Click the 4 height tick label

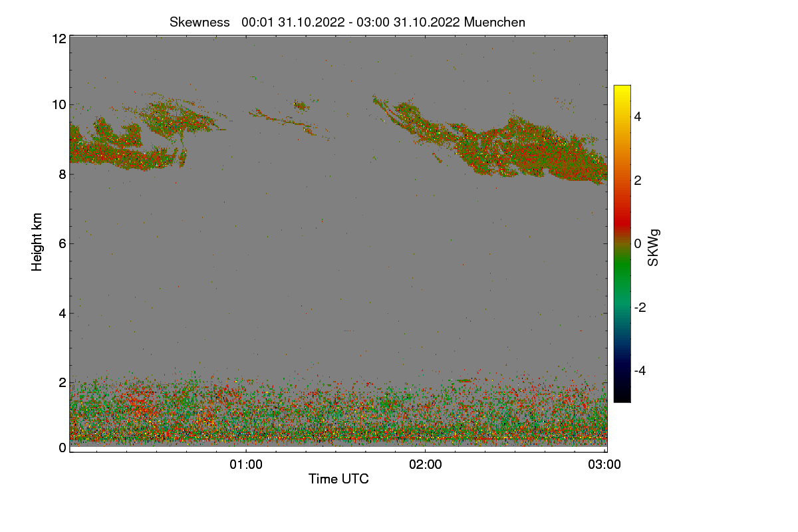click(63, 313)
